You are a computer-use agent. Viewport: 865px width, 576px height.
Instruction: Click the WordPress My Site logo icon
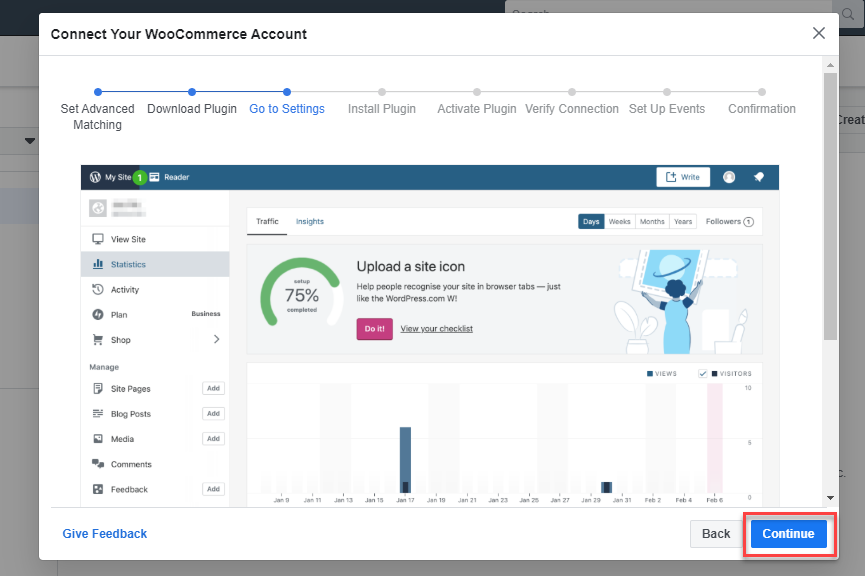95,177
